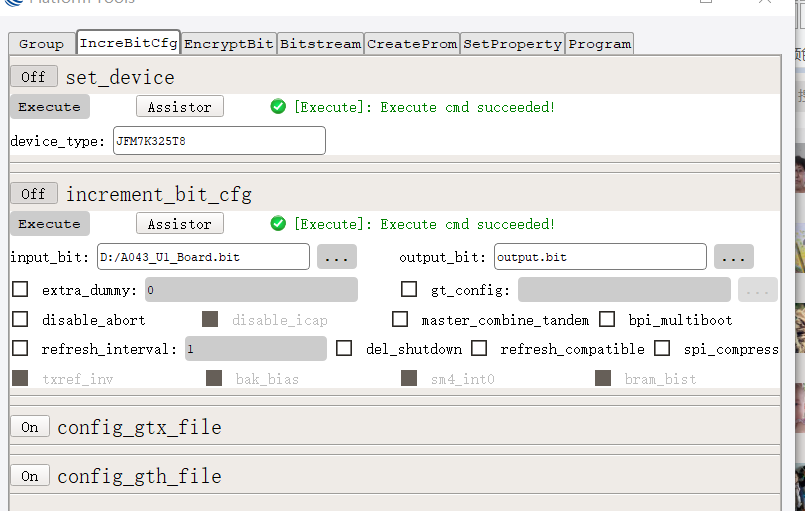805x511 pixels.
Task: Check the refresh_compatible option
Action: 479,348
